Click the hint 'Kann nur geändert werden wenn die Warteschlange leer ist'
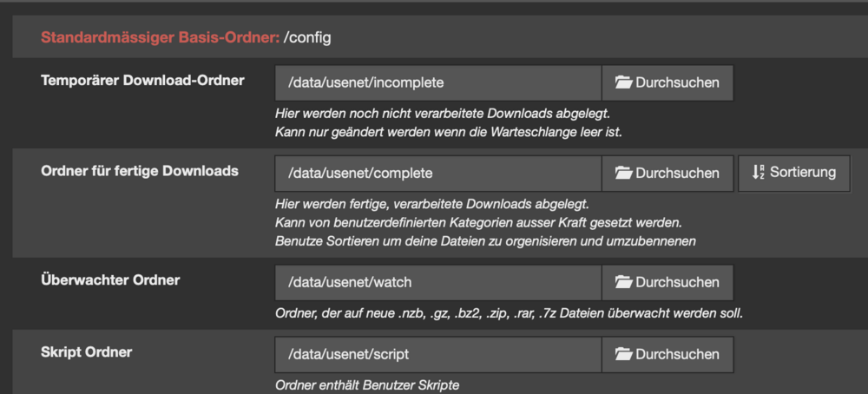Viewport: 868px width, 394px height. pyautogui.click(x=449, y=134)
